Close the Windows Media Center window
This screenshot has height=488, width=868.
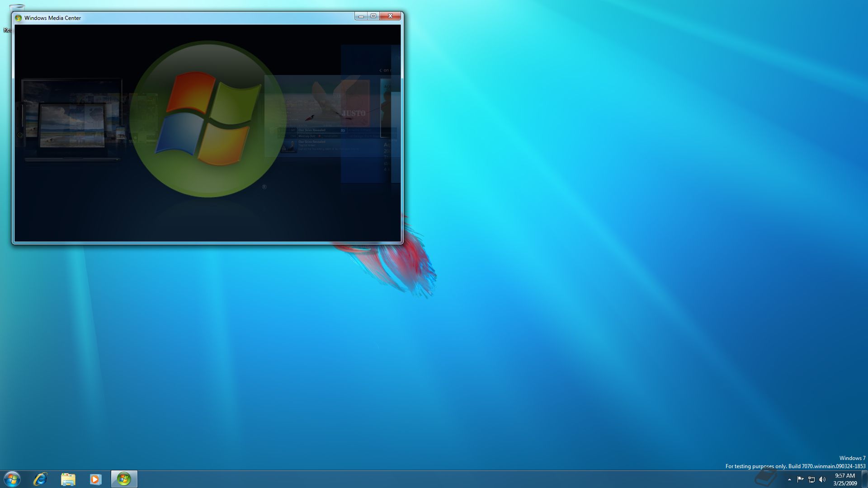pyautogui.click(x=390, y=16)
